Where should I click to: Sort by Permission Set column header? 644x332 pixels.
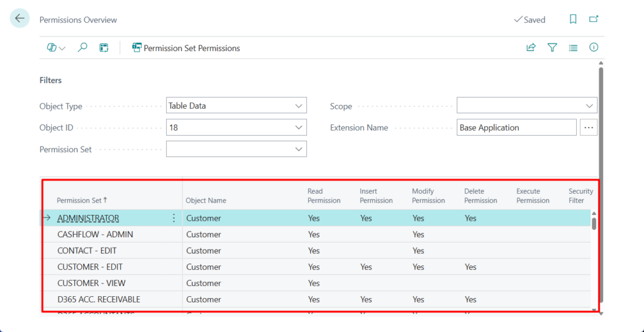(82, 201)
